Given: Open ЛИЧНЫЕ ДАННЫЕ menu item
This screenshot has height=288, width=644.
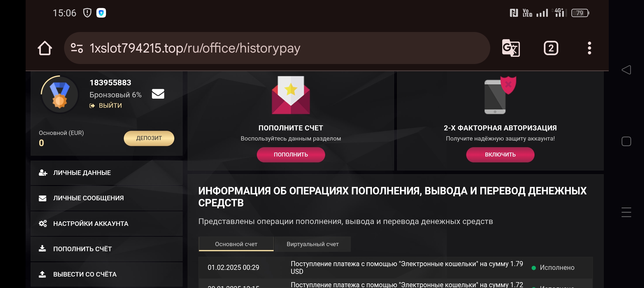Looking at the screenshot, I should point(82,173).
